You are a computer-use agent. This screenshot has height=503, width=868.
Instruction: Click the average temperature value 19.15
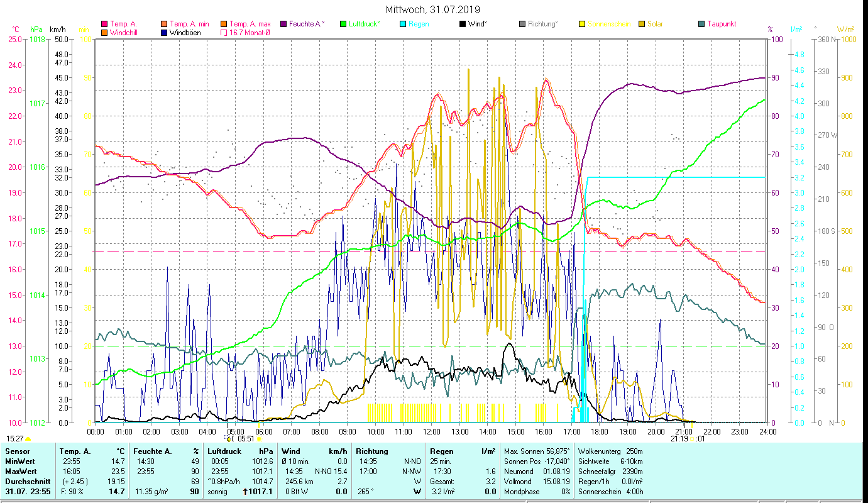(x=115, y=481)
